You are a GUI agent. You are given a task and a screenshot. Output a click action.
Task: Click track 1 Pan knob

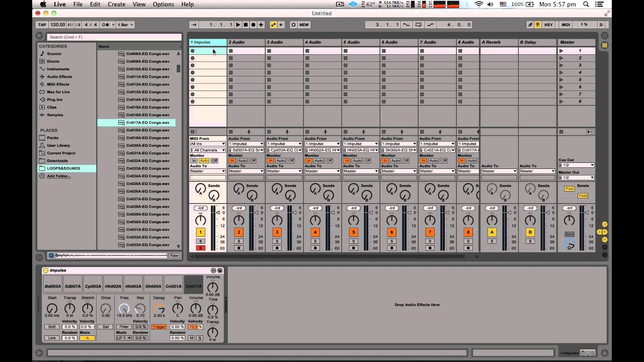200,220
